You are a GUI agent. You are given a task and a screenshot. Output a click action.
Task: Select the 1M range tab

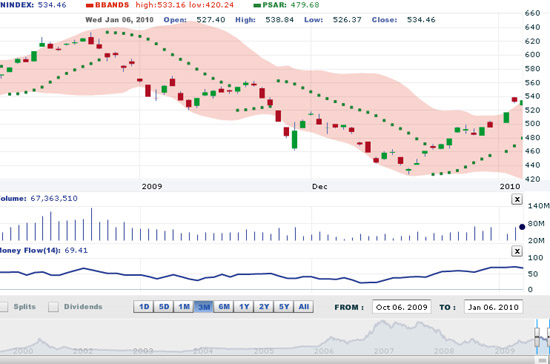pyautogui.click(x=184, y=307)
